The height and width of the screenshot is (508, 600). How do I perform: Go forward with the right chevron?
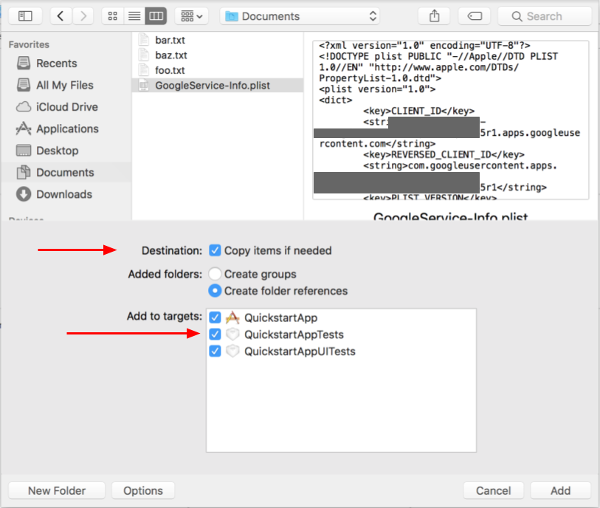coord(84,16)
